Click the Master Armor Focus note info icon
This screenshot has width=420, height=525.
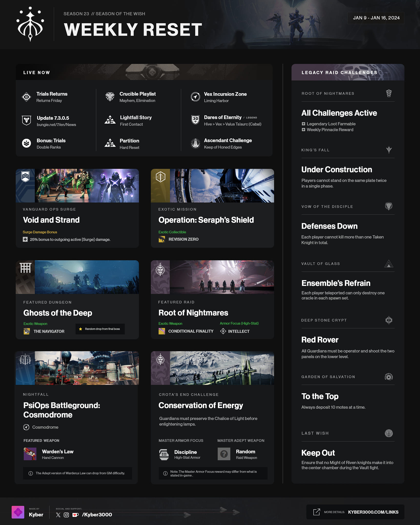point(166,473)
